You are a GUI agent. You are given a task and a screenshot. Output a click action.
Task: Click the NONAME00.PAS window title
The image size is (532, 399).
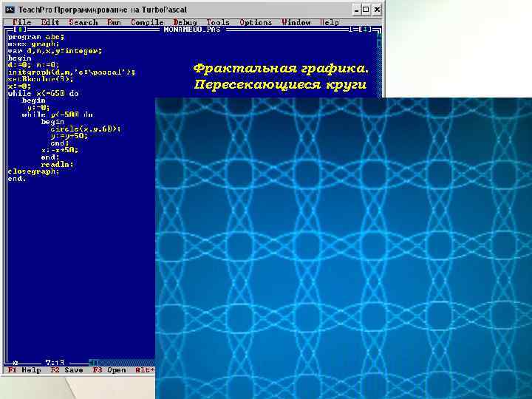point(192,30)
